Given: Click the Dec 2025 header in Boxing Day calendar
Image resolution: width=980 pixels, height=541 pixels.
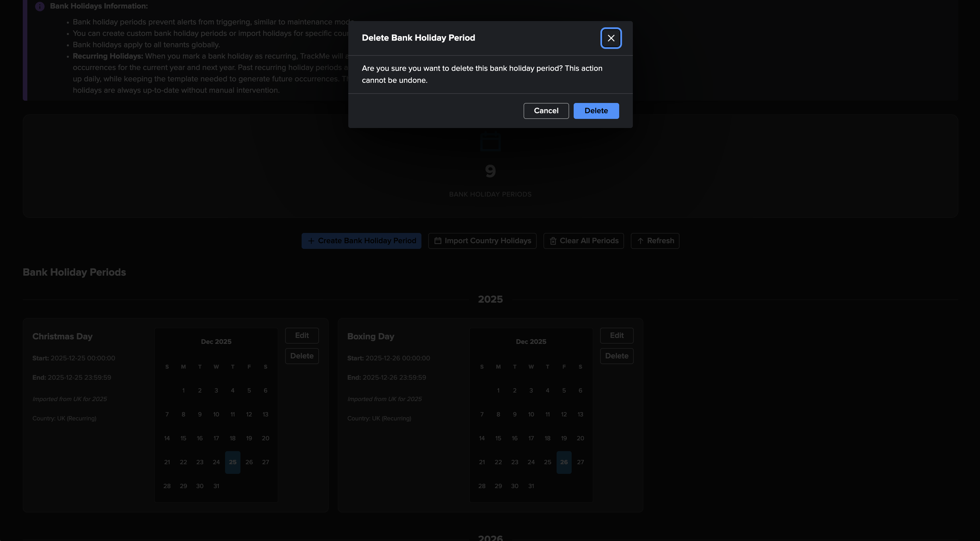Looking at the screenshot, I should tap(531, 341).
